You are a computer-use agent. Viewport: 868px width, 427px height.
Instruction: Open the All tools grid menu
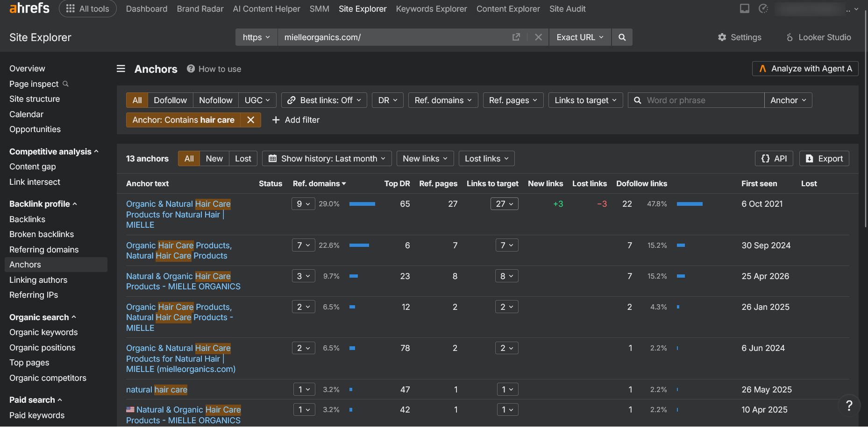(88, 9)
